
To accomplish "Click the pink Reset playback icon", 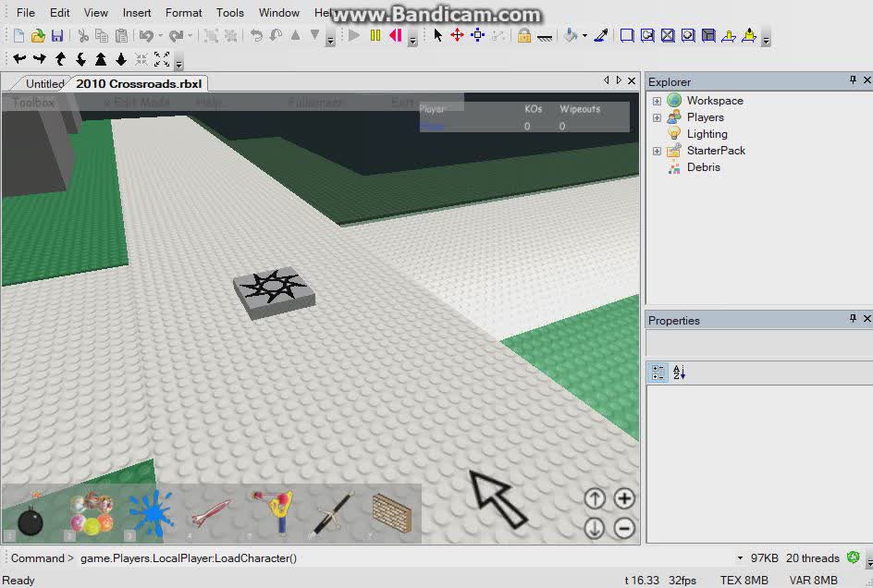I will click(x=396, y=36).
